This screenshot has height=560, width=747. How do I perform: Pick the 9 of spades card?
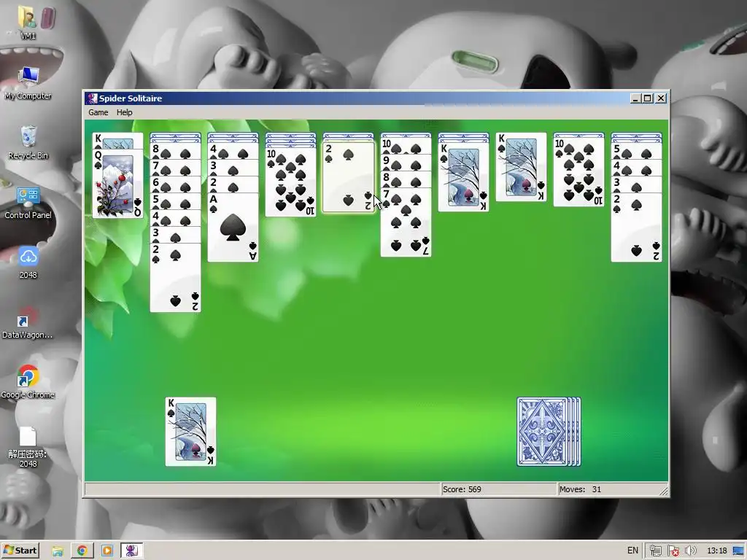click(406, 163)
